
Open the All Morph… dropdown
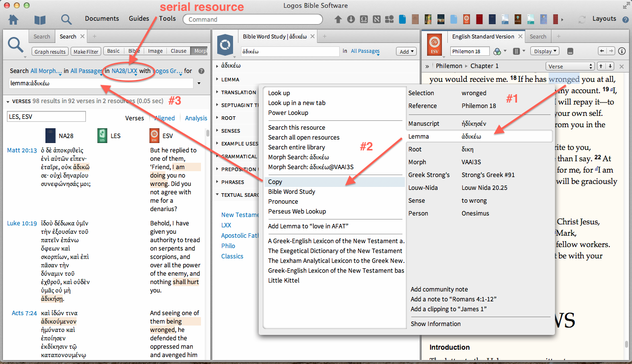pyautogui.click(x=47, y=71)
